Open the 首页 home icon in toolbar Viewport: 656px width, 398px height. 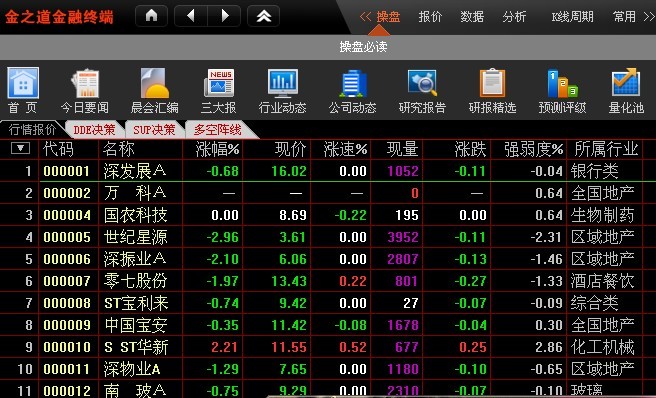[23, 83]
